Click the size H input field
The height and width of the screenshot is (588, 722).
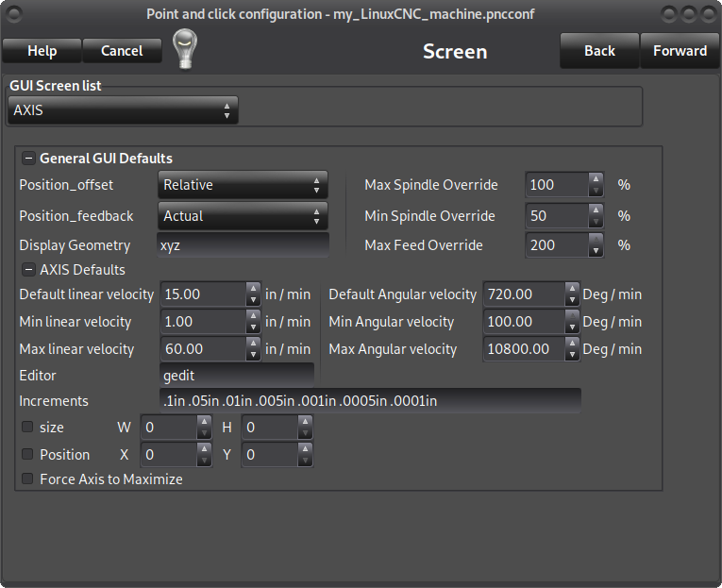click(270, 428)
